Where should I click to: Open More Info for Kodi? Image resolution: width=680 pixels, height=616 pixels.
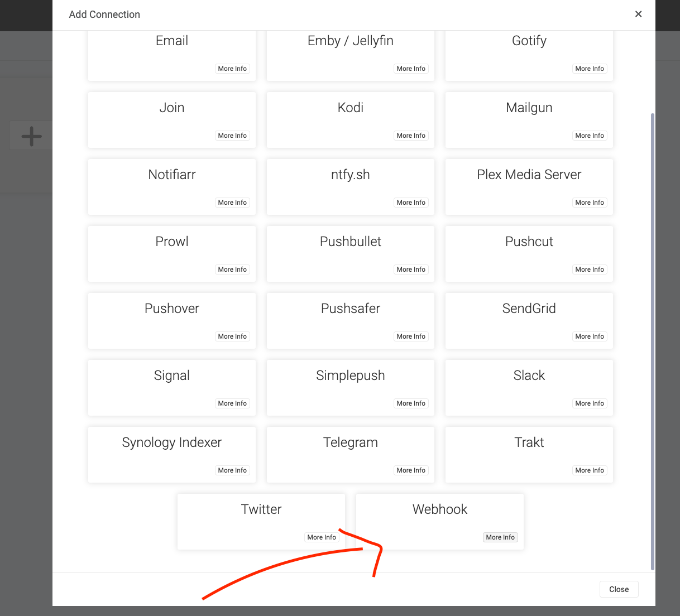pyautogui.click(x=411, y=136)
